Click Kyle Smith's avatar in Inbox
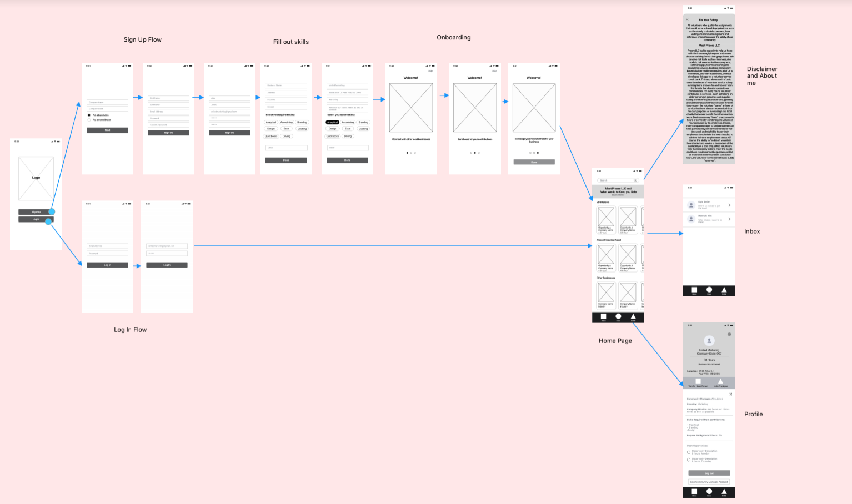This screenshot has width=852, height=504. tap(691, 205)
